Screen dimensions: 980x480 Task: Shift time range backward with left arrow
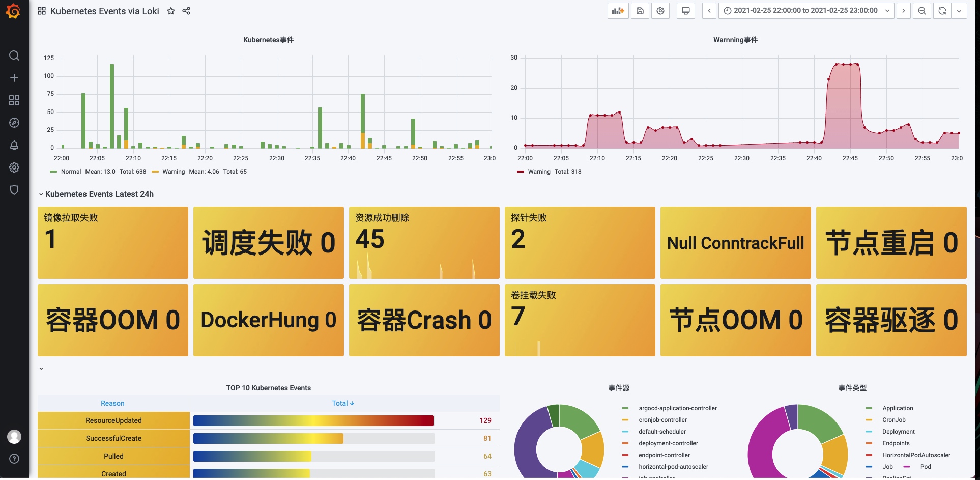coord(709,11)
